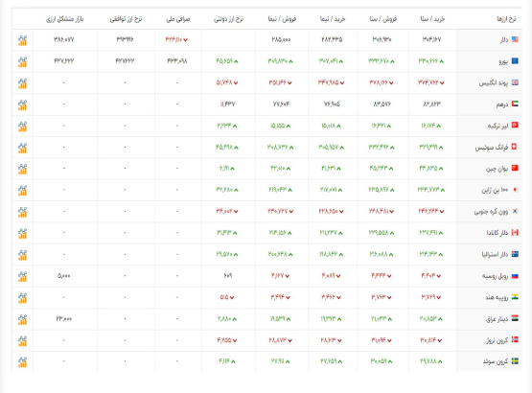532x393 pixels.
Task: Select the فروش / نیما column header
Action: tap(282, 19)
